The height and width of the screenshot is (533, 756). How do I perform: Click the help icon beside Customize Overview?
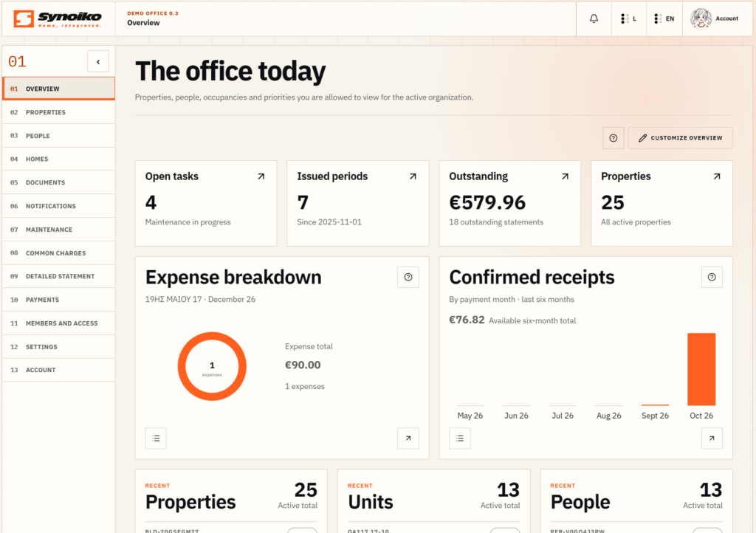coord(614,138)
